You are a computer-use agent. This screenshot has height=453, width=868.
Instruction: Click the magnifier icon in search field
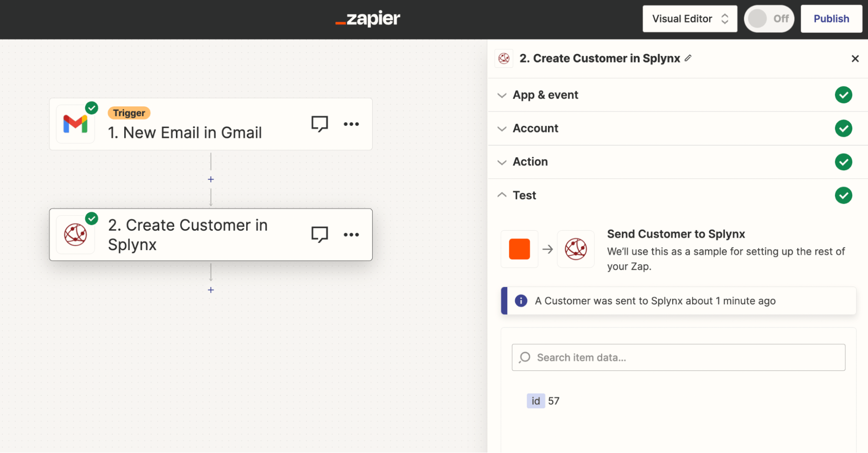click(x=525, y=357)
